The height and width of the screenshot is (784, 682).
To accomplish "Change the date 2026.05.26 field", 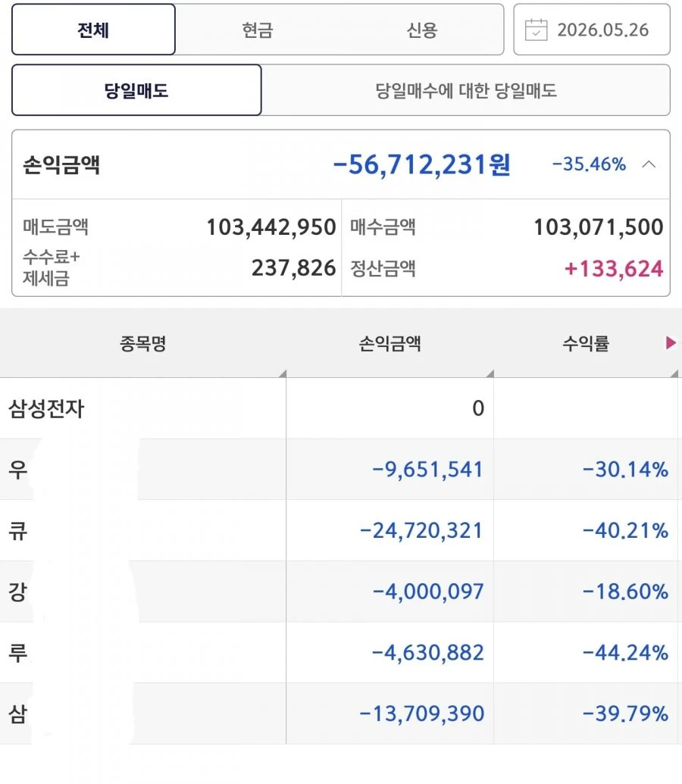I will point(592,30).
